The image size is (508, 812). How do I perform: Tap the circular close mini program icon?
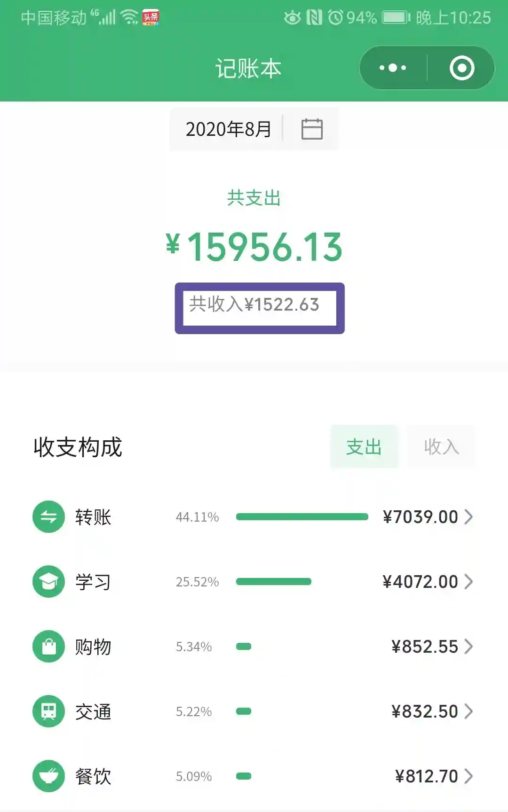pyautogui.click(x=461, y=68)
